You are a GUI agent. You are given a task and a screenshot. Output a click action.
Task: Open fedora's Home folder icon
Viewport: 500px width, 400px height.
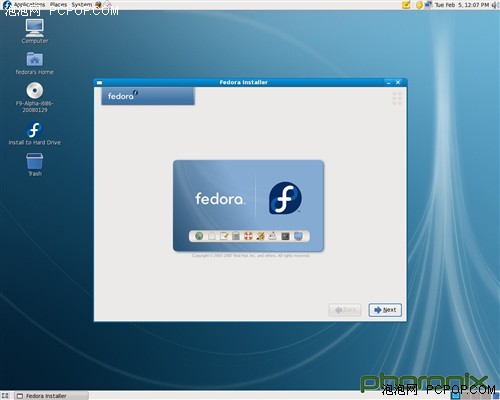point(35,63)
